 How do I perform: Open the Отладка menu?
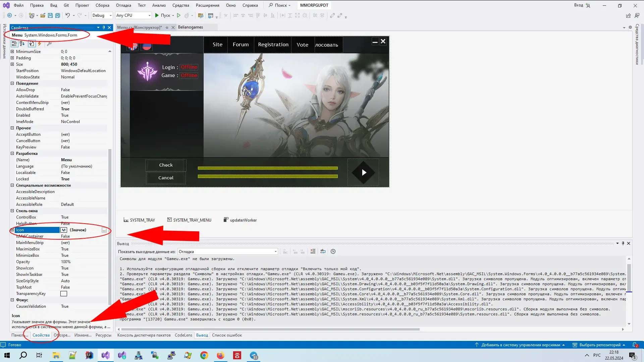[123, 5]
